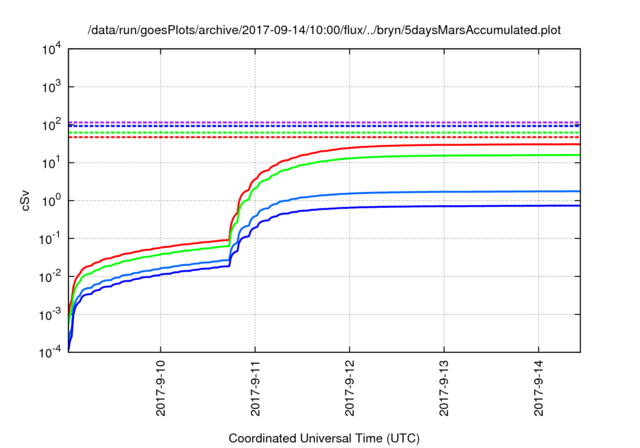Click the 10^3 y-axis tick label

pos(52,87)
